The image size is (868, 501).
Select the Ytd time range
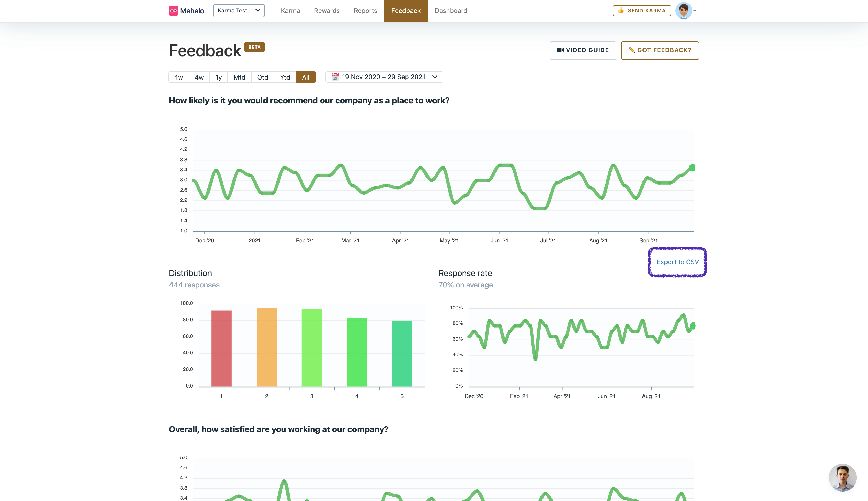(285, 77)
